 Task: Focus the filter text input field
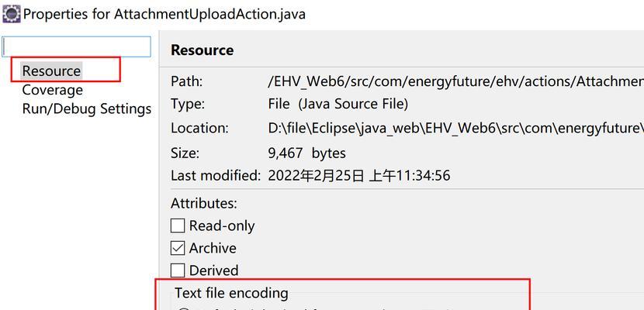[77, 46]
